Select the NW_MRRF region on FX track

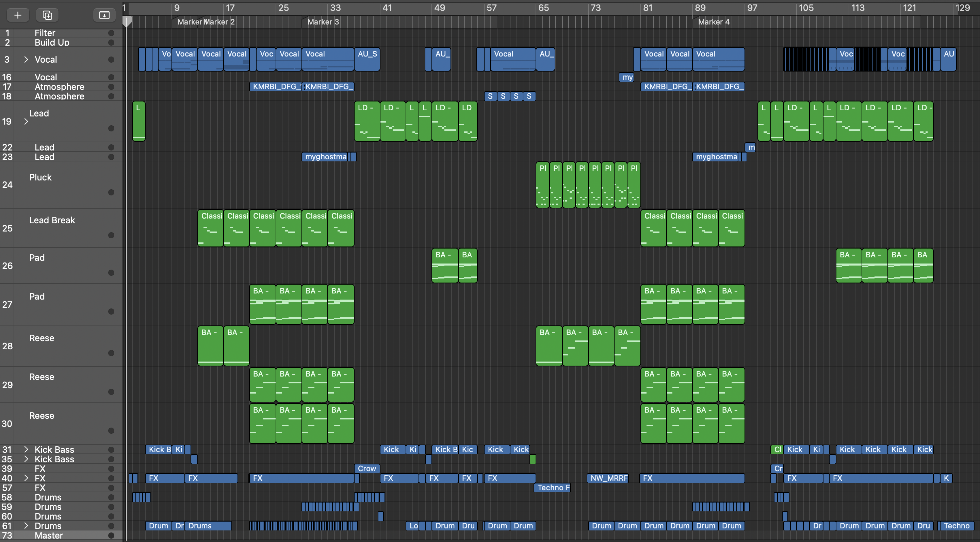point(608,478)
